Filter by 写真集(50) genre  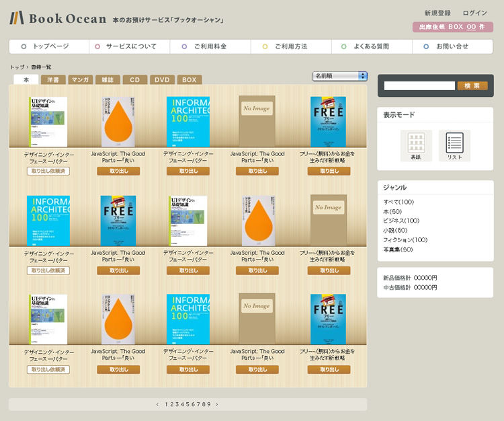pyautogui.click(x=398, y=250)
